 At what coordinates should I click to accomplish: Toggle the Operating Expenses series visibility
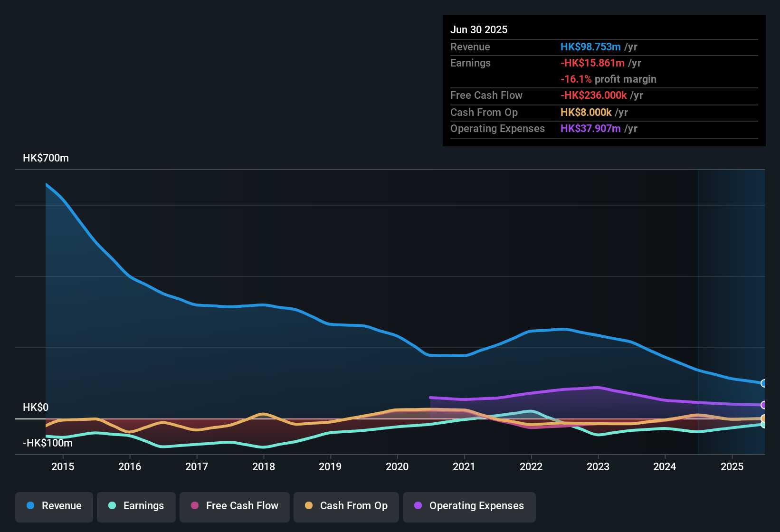[469, 506]
